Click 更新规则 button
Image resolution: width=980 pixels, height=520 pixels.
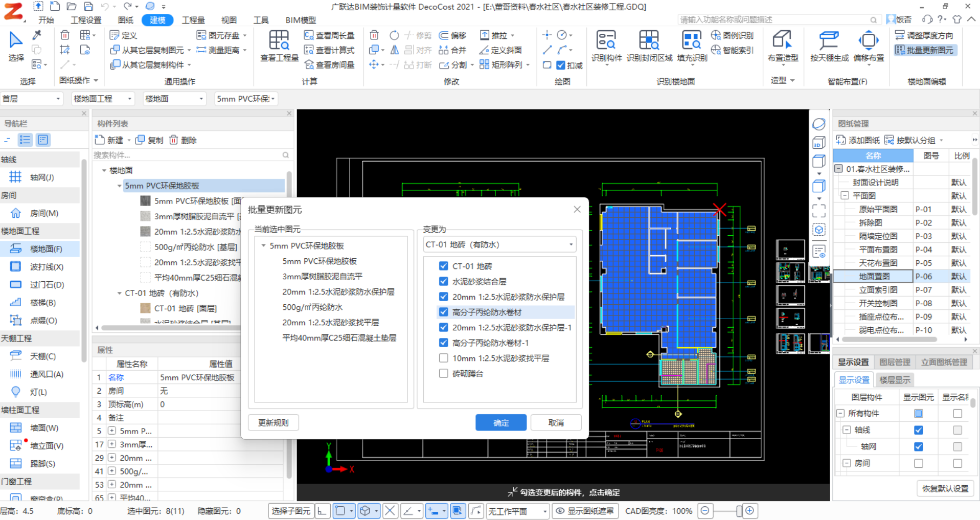[274, 423]
